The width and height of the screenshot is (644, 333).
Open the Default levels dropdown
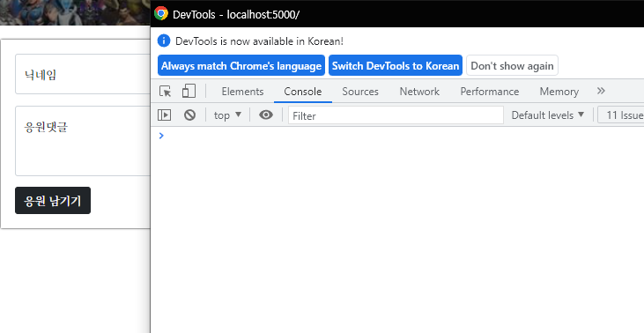tap(547, 115)
